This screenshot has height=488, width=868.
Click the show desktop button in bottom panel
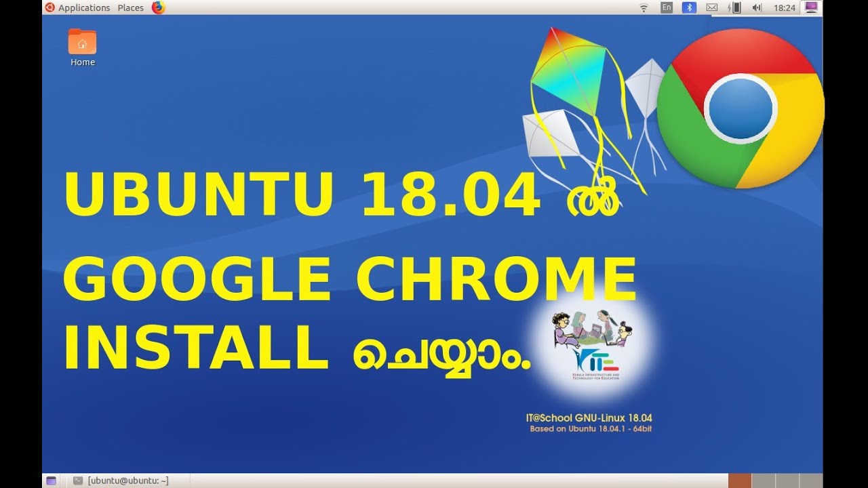(51, 481)
